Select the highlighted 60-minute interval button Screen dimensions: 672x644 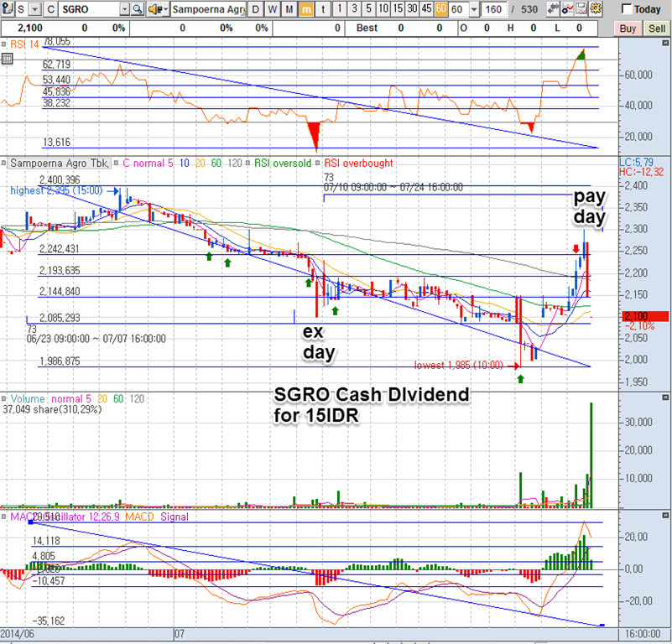(x=441, y=8)
